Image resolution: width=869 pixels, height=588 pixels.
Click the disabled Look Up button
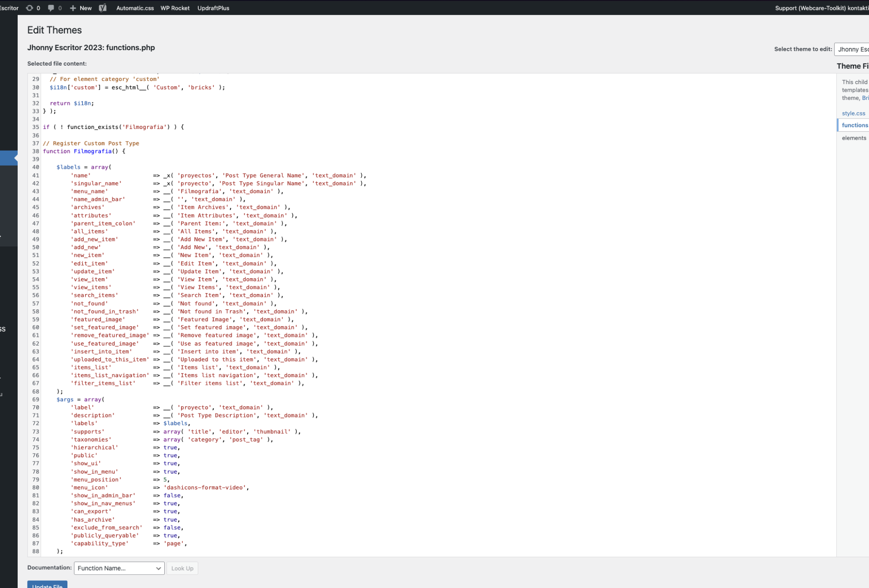(x=182, y=568)
